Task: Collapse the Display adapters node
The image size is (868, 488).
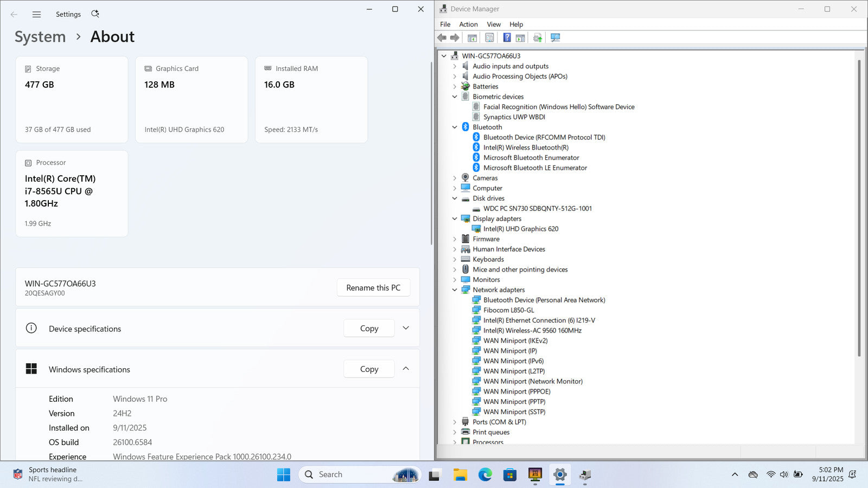Action: (455, 219)
